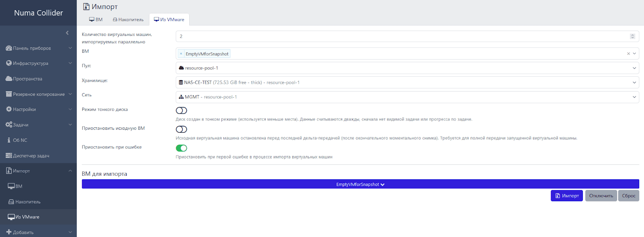This screenshot has height=237, width=644.
Task: Toggle Приостановить исходную ВМ switch
Action: point(182,129)
